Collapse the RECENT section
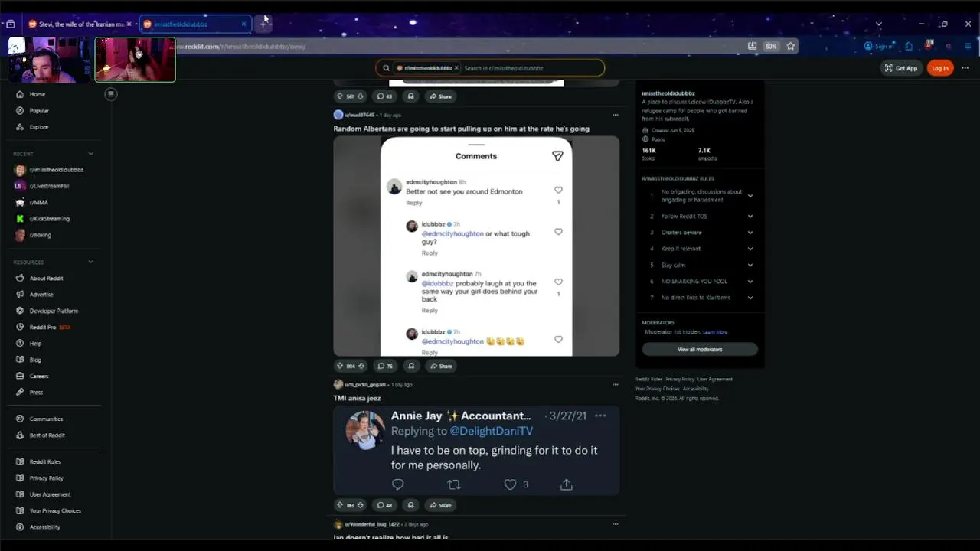The height and width of the screenshot is (551, 980). [x=90, y=154]
